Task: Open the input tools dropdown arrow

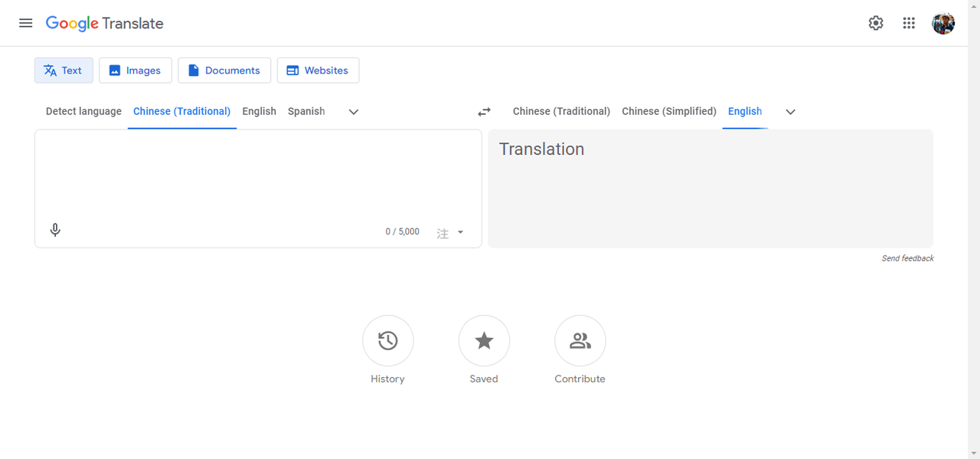Action: (460, 233)
